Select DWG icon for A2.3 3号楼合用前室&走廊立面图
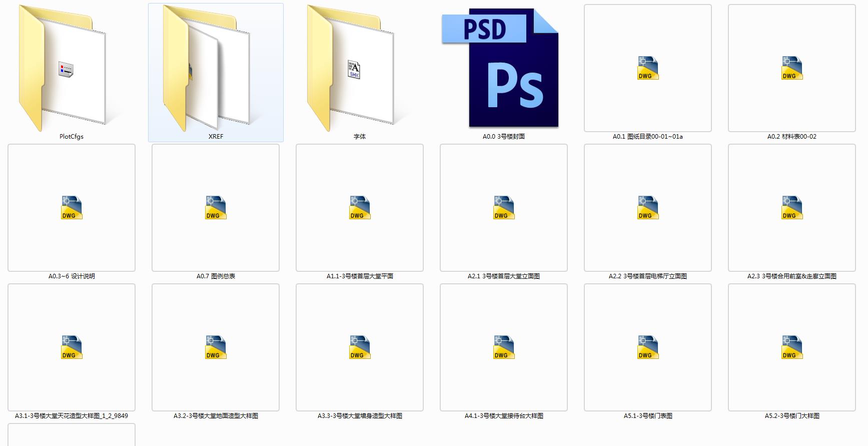This screenshot has height=446, width=868. (x=792, y=208)
